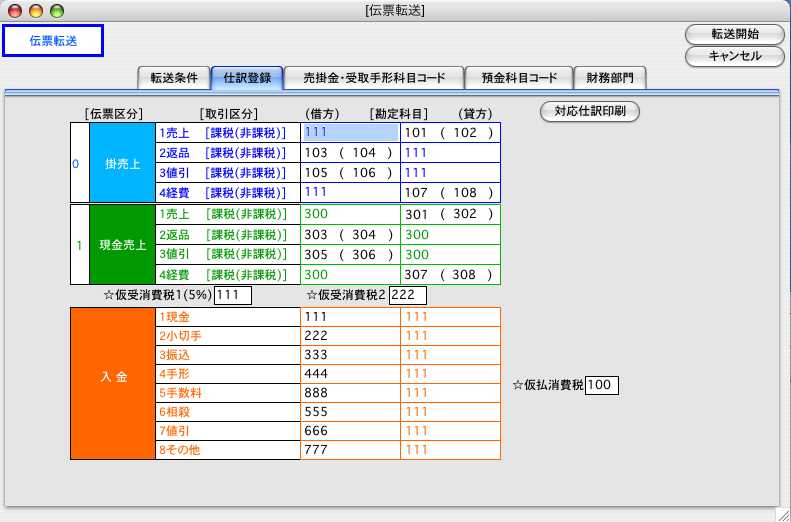Click the 転送開始 button
The height and width of the screenshot is (522, 791).
735,34
